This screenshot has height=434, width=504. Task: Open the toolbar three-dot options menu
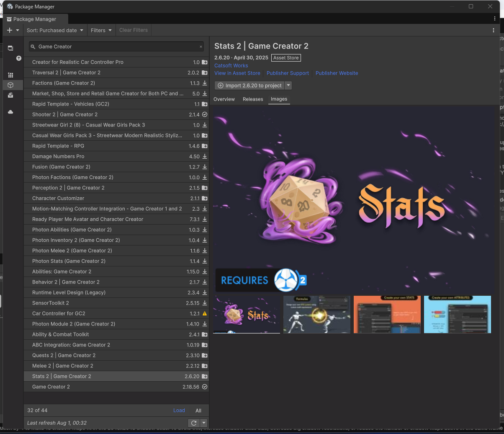494,30
